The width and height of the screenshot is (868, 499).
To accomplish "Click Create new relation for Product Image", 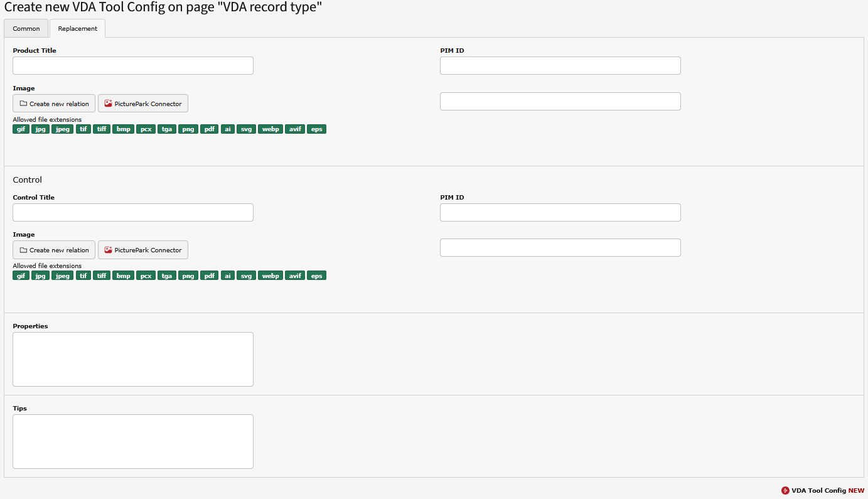I will pos(54,104).
